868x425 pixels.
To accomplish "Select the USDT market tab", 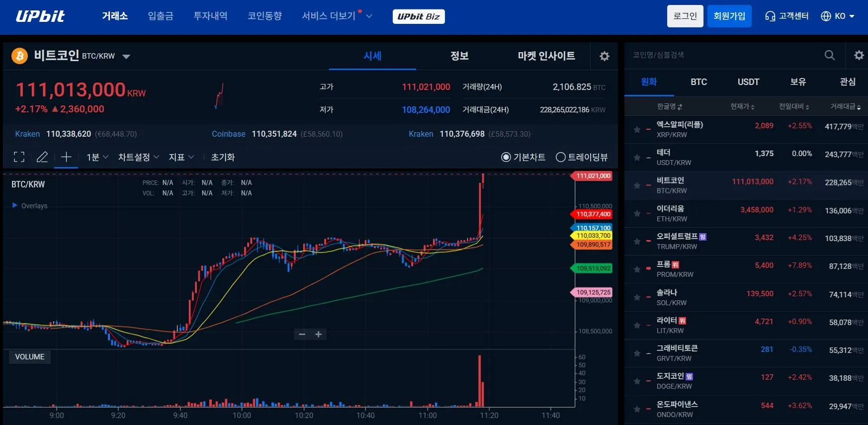I will coord(748,82).
